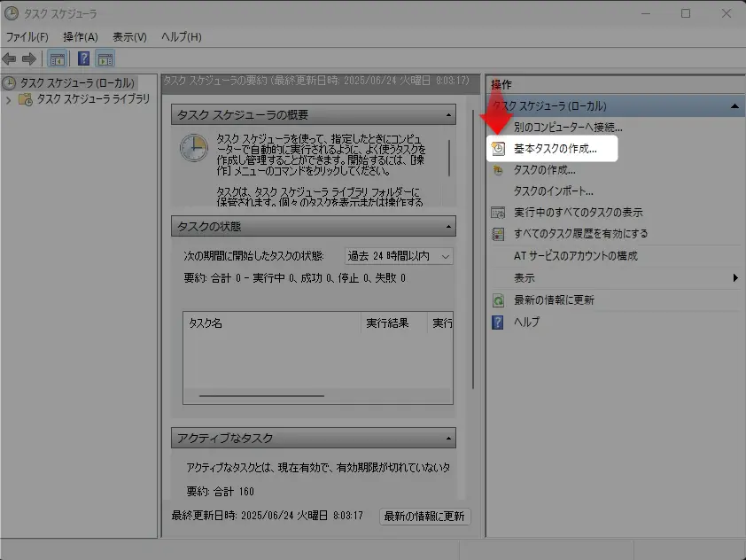Screen dimensions: 746x560
Task: Open the 過去 24 時間以内 dropdown
Action: [x=399, y=255]
